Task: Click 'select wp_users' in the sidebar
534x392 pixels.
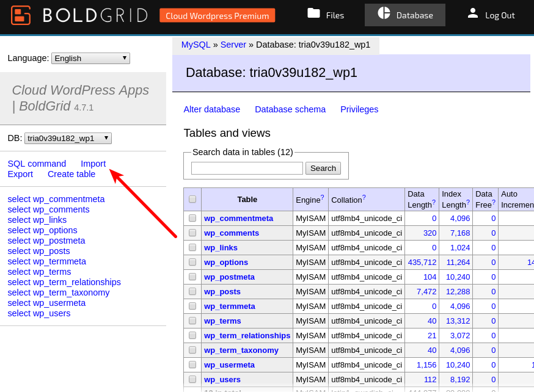Action: click(39, 313)
